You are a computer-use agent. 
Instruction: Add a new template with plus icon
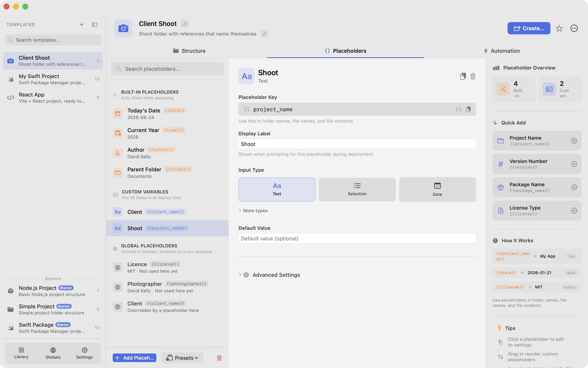point(82,25)
